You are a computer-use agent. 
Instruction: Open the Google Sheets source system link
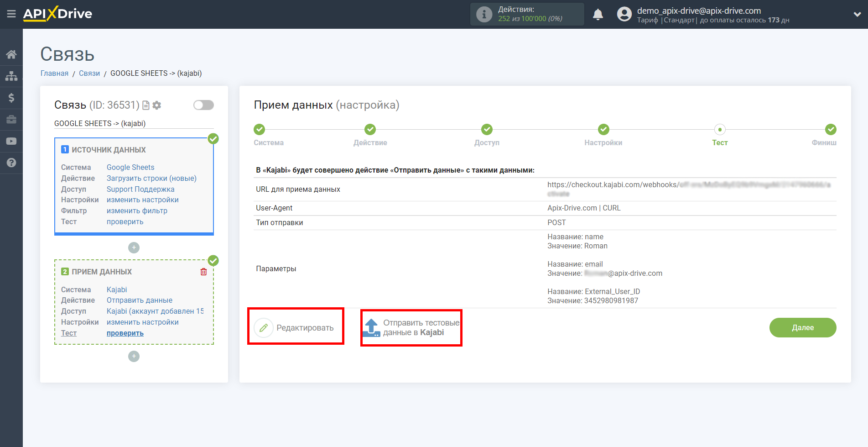point(130,168)
